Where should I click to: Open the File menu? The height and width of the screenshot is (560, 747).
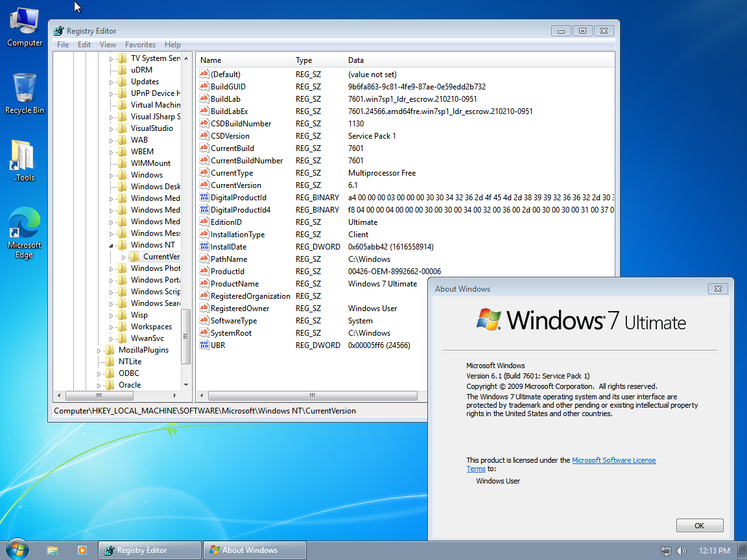(x=63, y=44)
